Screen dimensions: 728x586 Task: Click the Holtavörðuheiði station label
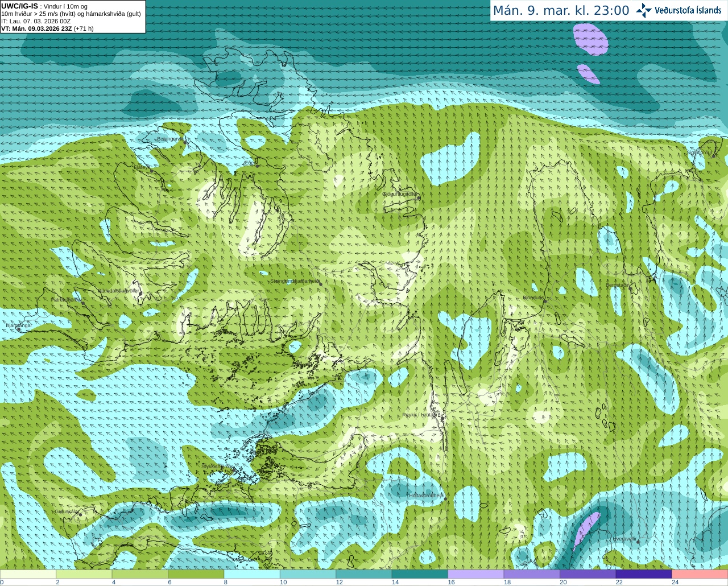coord(427,496)
